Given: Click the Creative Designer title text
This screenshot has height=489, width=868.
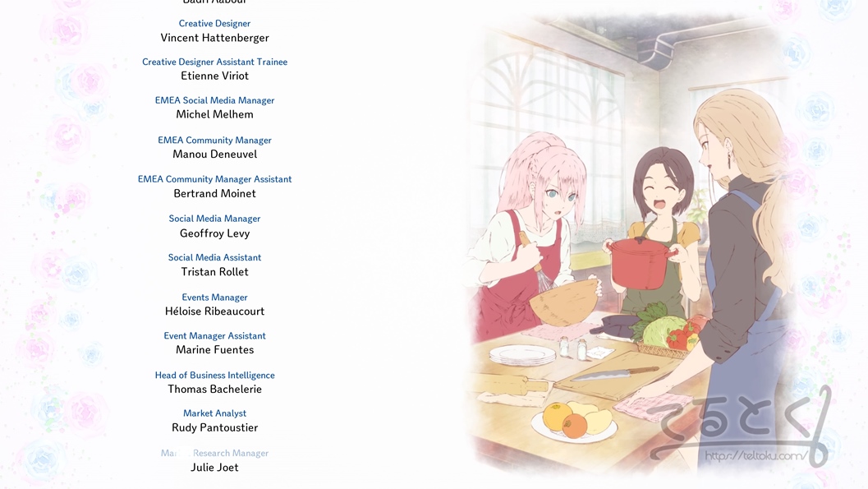Looking at the screenshot, I should (x=214, y=23).
